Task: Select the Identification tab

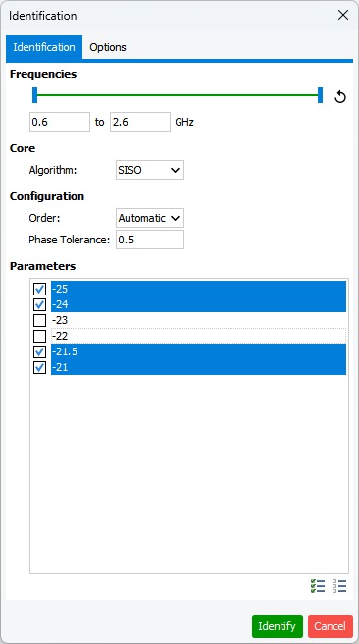Action: click(44, 47)
